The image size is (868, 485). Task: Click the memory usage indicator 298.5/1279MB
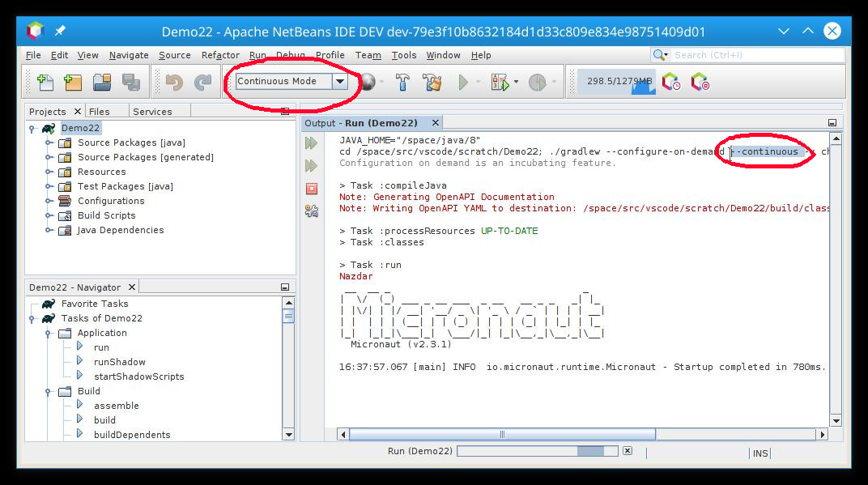click(x=616, y=82)
